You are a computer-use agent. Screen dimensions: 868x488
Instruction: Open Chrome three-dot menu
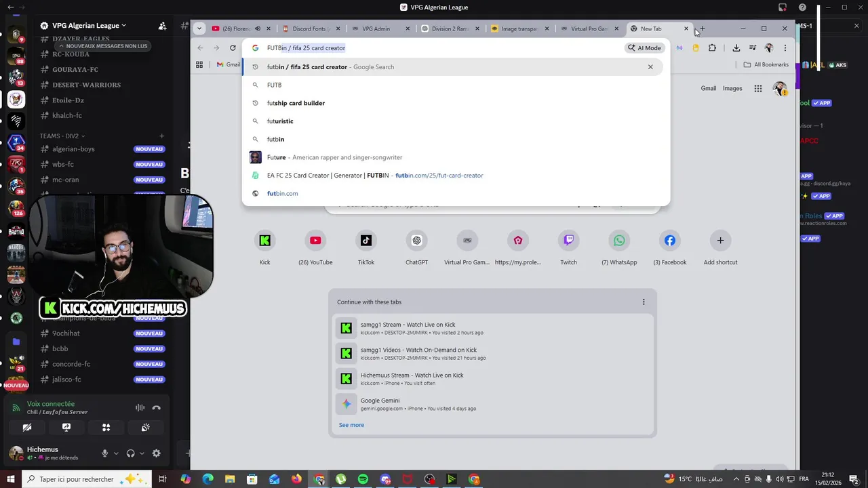785,48
